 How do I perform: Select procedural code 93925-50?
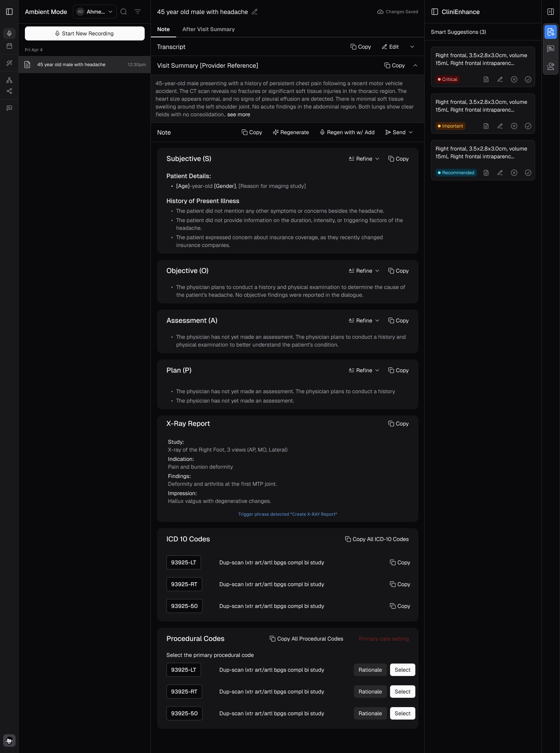pyautogui.click(x=402, y=713)
